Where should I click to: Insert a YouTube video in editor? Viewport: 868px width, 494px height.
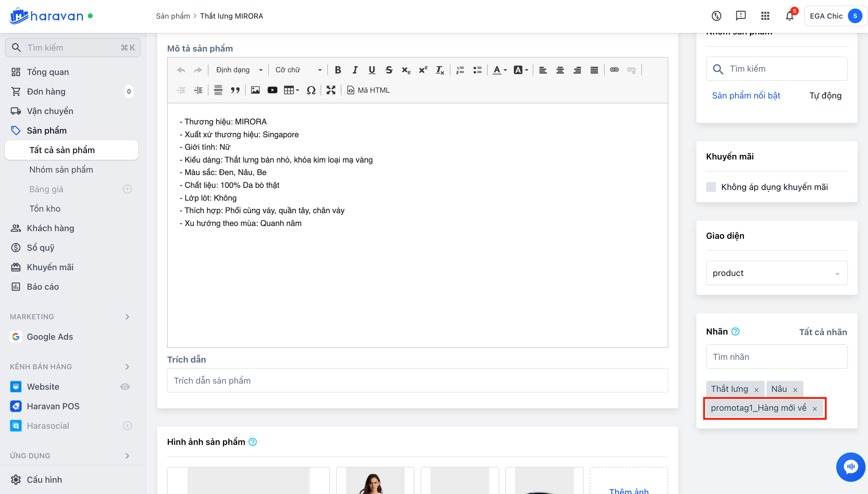272,90
